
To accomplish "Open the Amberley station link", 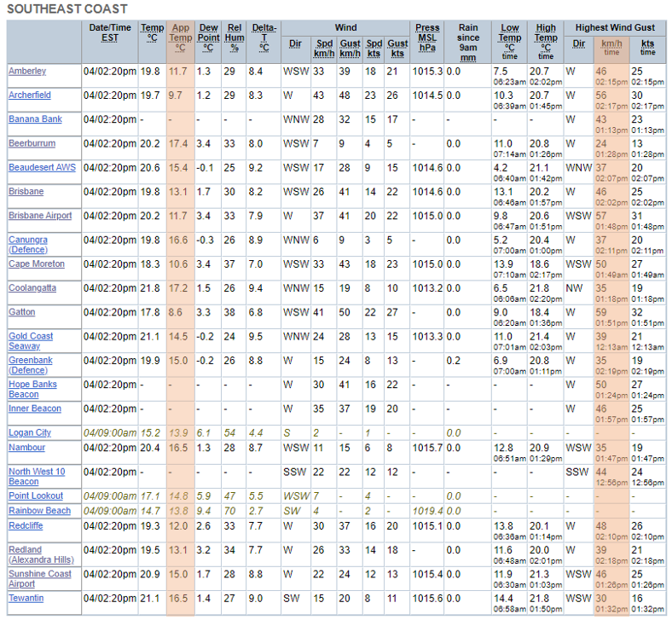I will click(x=27, y=71).
